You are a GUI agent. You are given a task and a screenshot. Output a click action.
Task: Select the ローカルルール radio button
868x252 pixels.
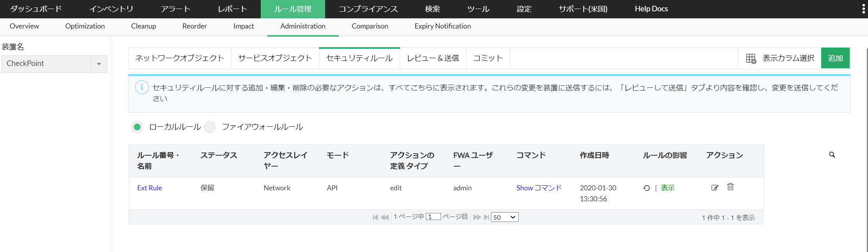click(x=137, y=127)
